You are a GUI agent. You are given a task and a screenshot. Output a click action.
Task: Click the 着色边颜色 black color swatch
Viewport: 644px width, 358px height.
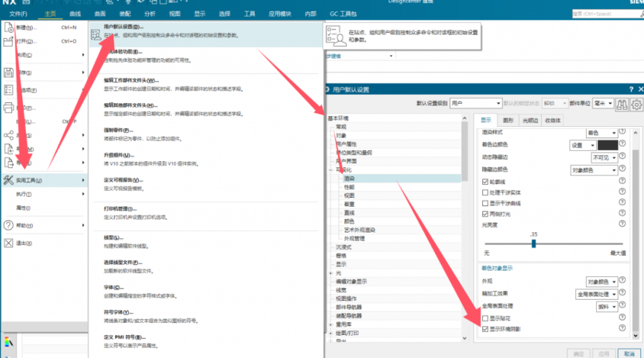pyautogui.click(x=607, y=145)
